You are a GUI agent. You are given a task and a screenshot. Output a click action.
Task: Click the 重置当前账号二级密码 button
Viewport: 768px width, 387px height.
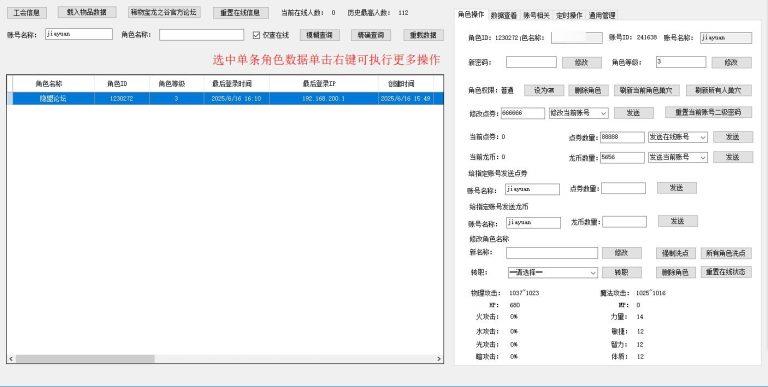click(708, 112)
